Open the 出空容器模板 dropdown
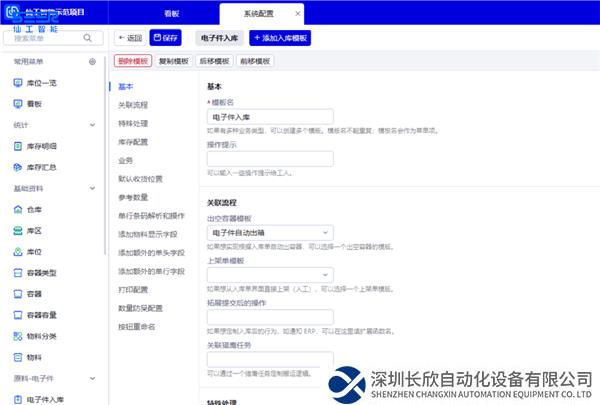 pos(269,232)
